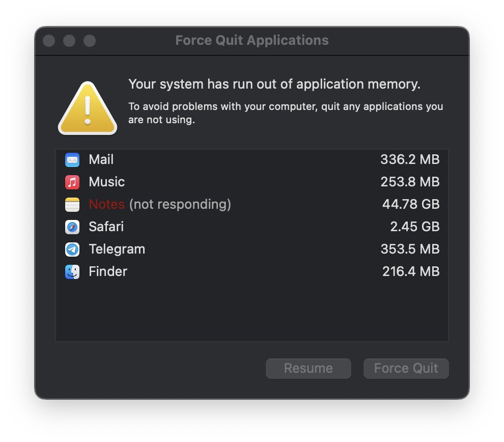Choose the Finder row label
Screen dimensions: 504x442
tap(108, 271)
